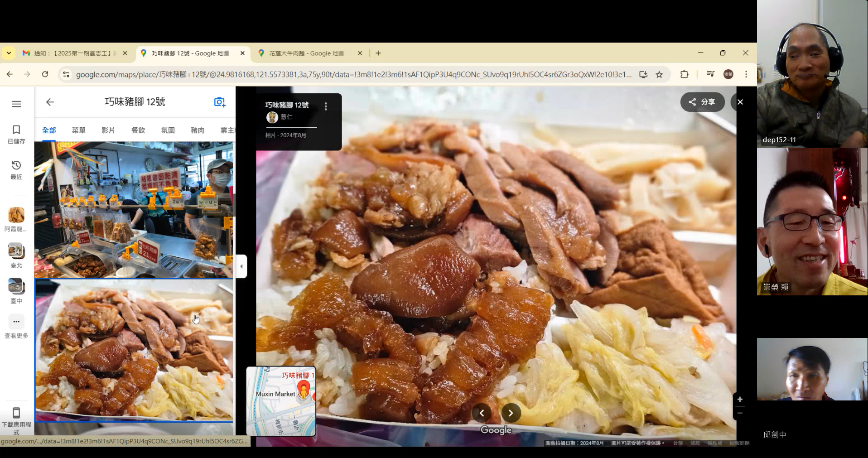Expand 查看更多 in the left sidebar
This screenshot has height=458, width=868.
[x=16, y=322]
